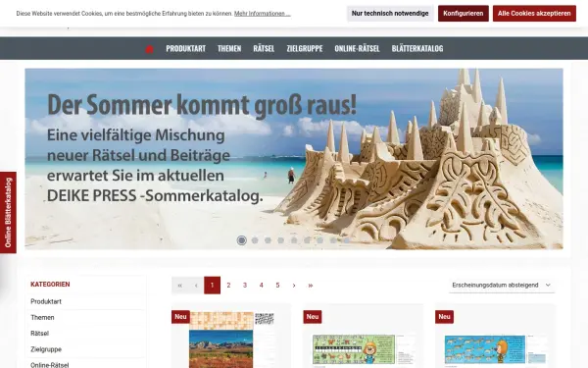Accept only technically necessary cookies
The width and height of the screenshot is (588, 368).
(x=390, y=13)
